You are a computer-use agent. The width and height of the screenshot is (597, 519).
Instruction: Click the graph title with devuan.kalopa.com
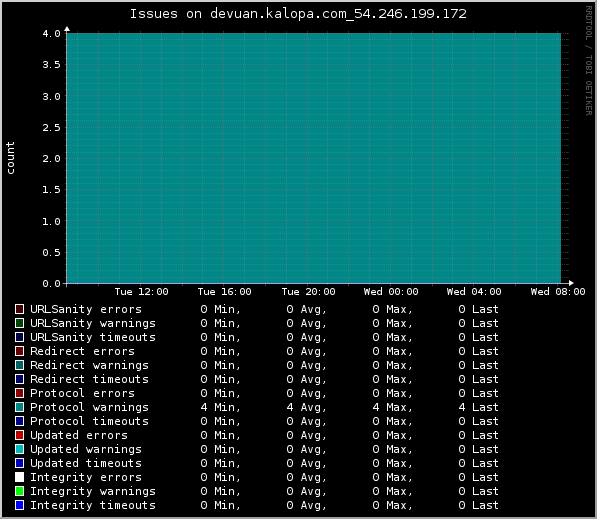(x=298, y=14)
